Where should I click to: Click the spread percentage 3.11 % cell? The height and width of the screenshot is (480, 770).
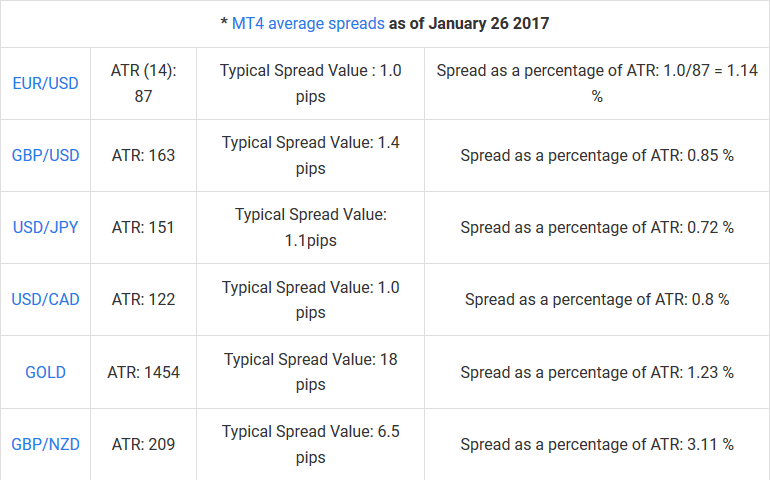[597, 443]
